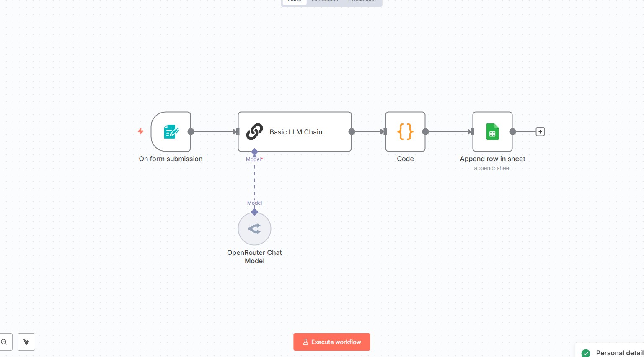Screen dimensions: 644x357
Task: Select the Code node
Action: [405, 131]
